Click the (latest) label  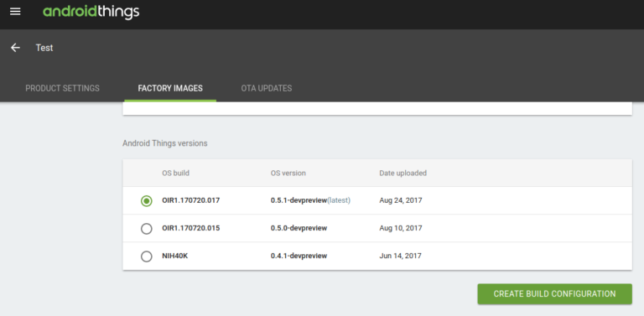tap(339, 200)
